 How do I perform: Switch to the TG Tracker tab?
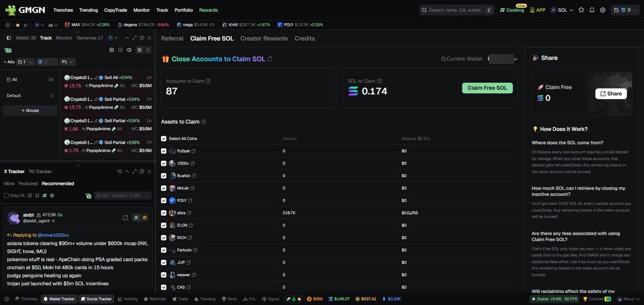coord(40,172)
